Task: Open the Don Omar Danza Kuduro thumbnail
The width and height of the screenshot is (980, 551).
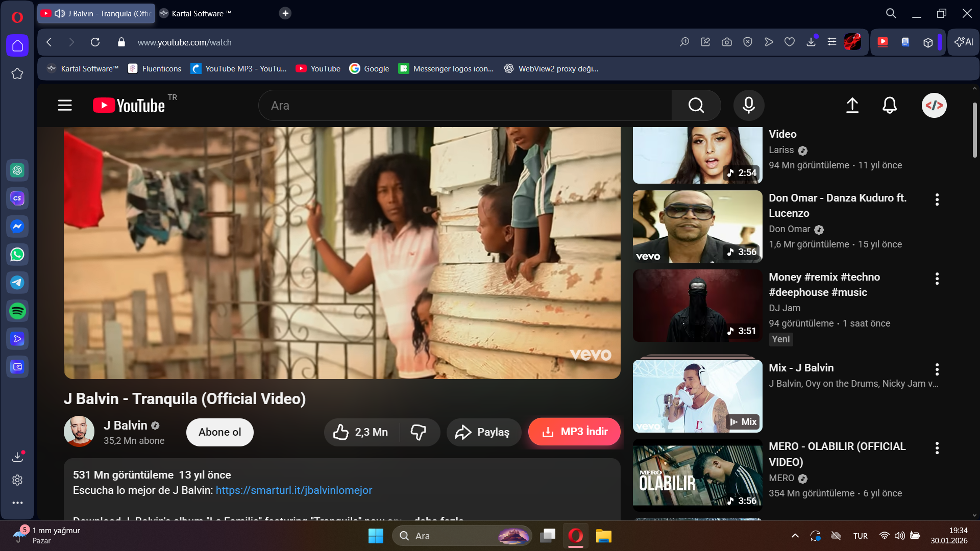Action: coord(698,227)
